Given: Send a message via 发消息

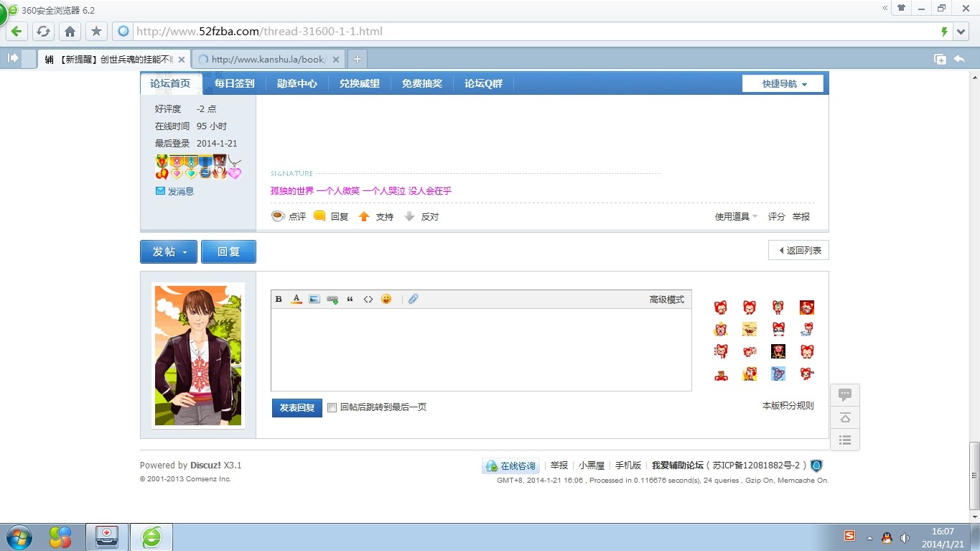Looking at the screenshot, I should click(x=174, y=191).
